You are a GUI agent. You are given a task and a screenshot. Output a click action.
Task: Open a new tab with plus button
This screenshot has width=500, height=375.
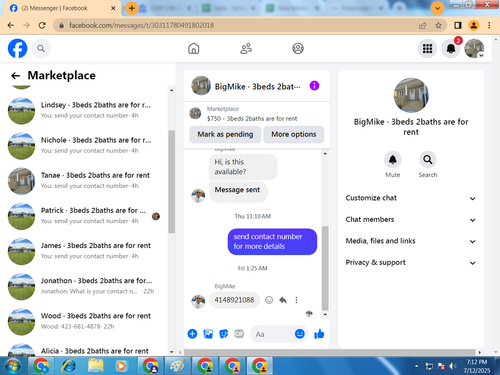(x=131, y=8)
